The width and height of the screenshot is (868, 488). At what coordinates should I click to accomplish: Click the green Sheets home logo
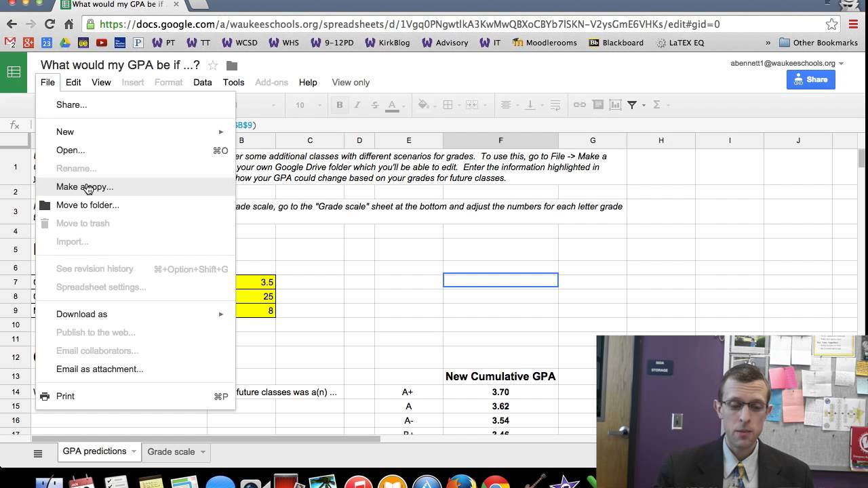coord(14,72)
